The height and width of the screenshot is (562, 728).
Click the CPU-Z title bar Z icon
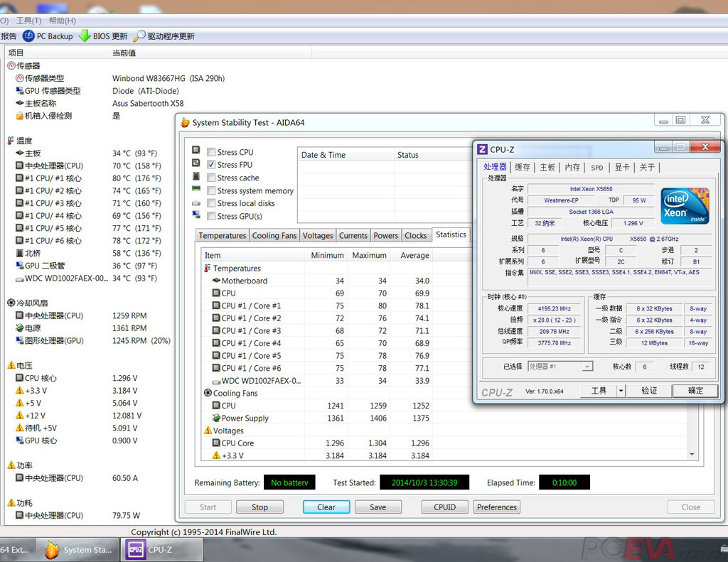click(483, 149)
